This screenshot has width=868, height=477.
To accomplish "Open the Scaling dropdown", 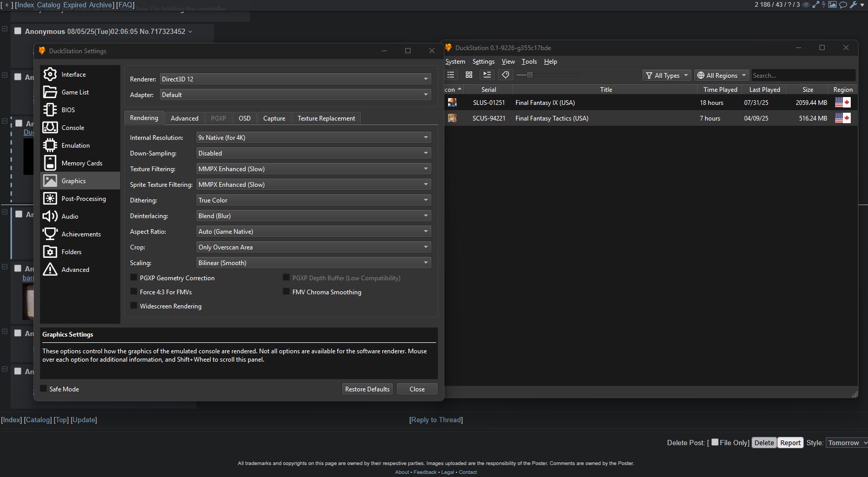I will (x=313, y=263).
